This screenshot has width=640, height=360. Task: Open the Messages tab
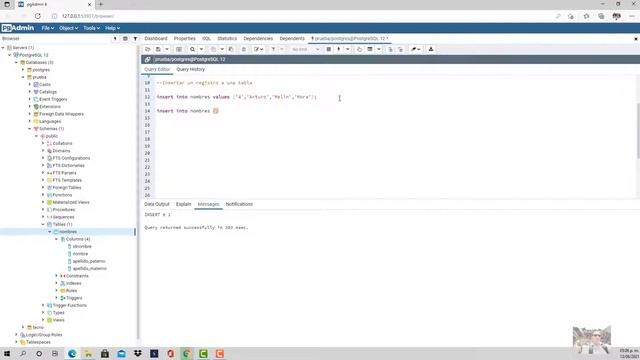click(x=209, y=204)
